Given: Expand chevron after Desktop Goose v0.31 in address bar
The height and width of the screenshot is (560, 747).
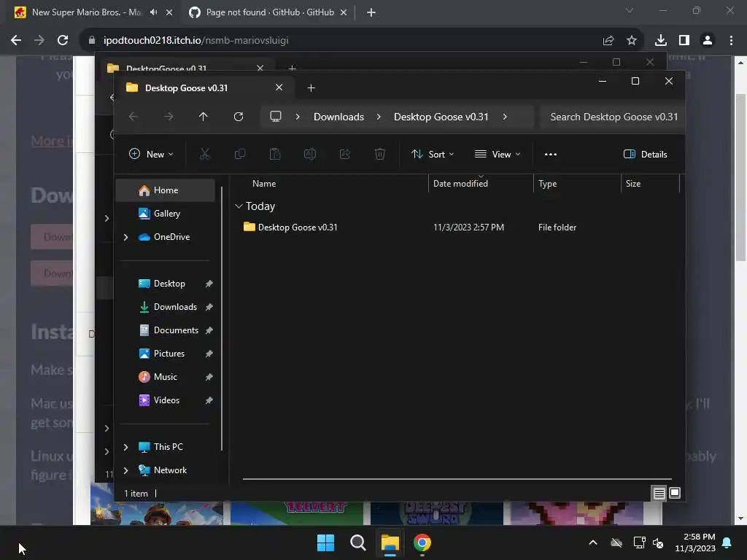Looking at the screenshot, I should (x=505, y=117).
